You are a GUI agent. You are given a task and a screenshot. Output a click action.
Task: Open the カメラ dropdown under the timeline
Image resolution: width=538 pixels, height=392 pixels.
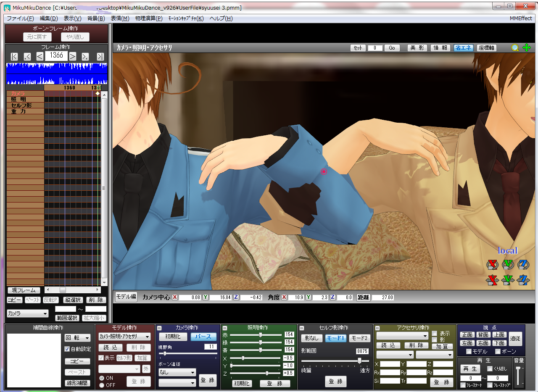tap(28, 313)
